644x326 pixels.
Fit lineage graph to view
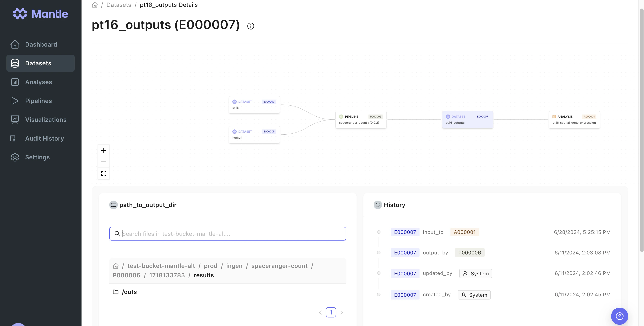click(103, 173)
